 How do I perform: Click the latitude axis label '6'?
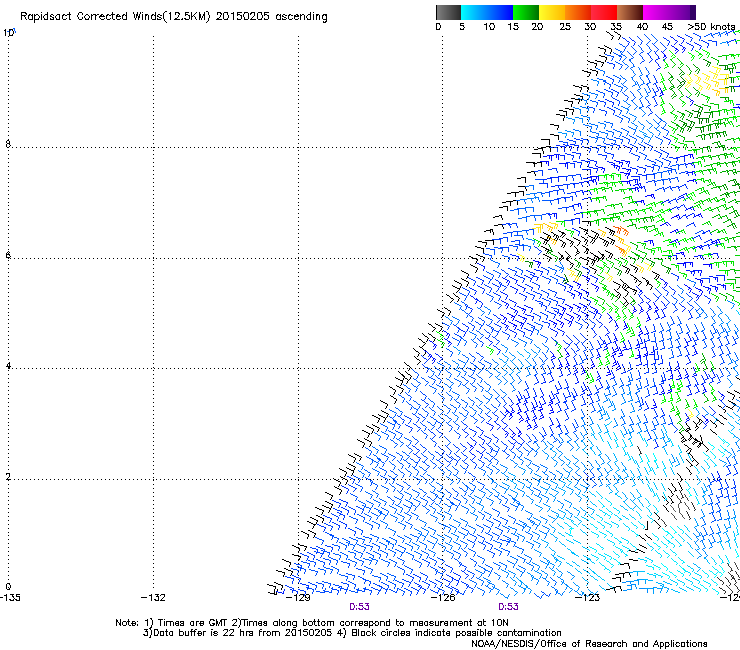[x=8, y=255]
